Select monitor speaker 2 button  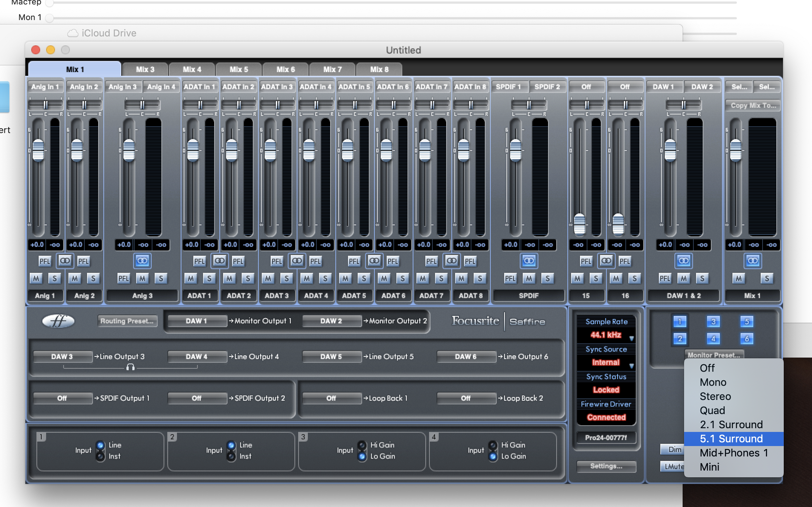click(680, 339)
